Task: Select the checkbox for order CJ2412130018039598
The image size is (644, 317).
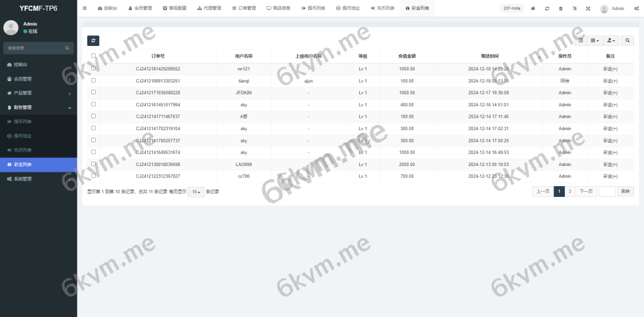Action: (x=93, y=164)
